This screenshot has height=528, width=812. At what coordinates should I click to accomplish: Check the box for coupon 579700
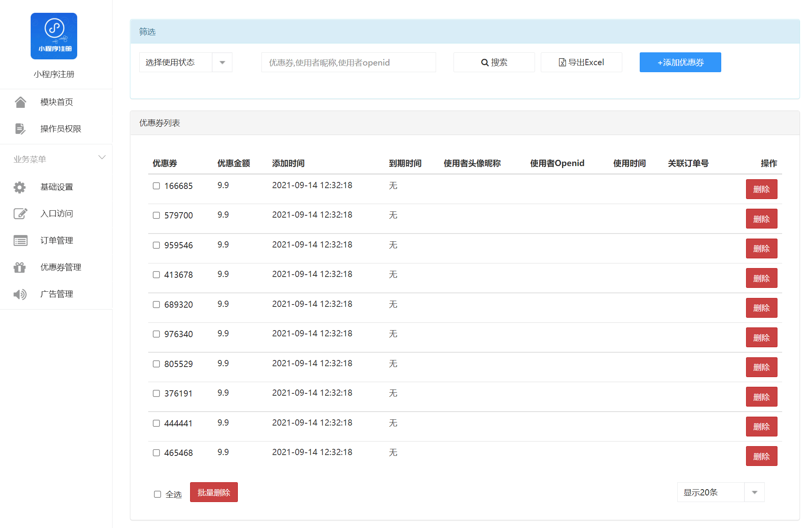coord(156,215)
